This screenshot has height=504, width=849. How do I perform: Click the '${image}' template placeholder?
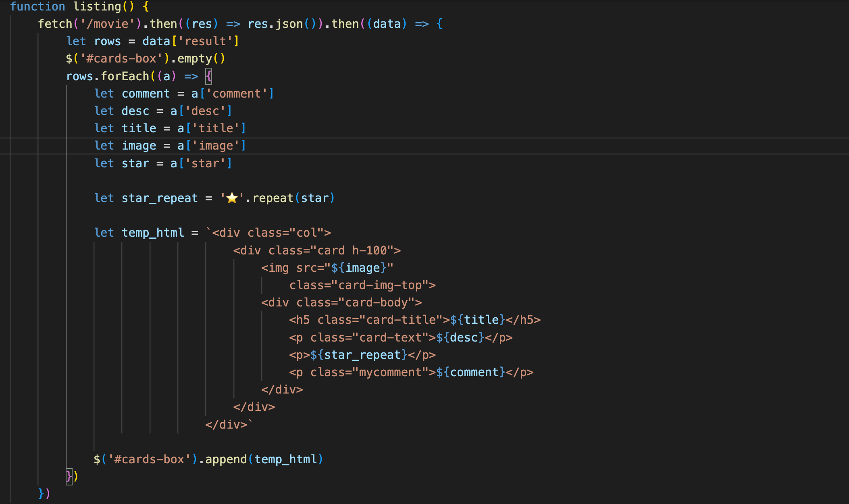(359, 268)
